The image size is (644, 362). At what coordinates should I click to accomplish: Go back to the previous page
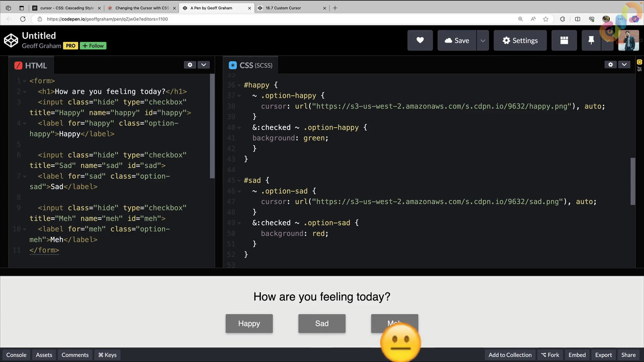(9, 19)
